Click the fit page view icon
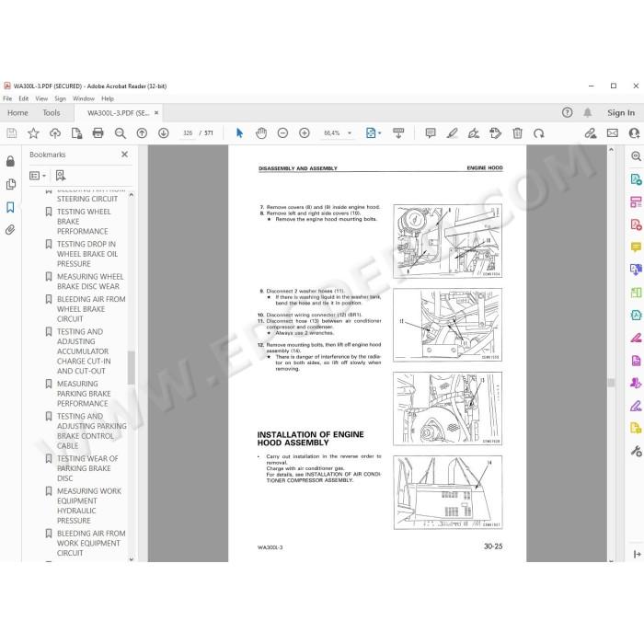Viewport: 644px width, 644px height. [x=371, y=133]
